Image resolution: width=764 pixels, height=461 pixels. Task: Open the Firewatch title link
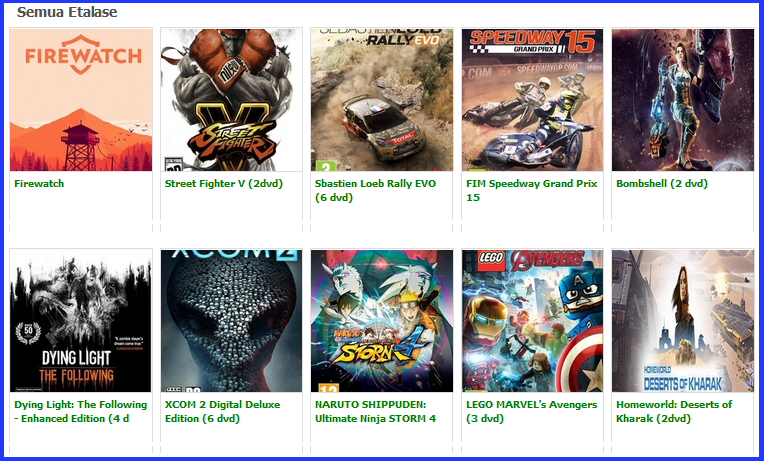[39, 184]
